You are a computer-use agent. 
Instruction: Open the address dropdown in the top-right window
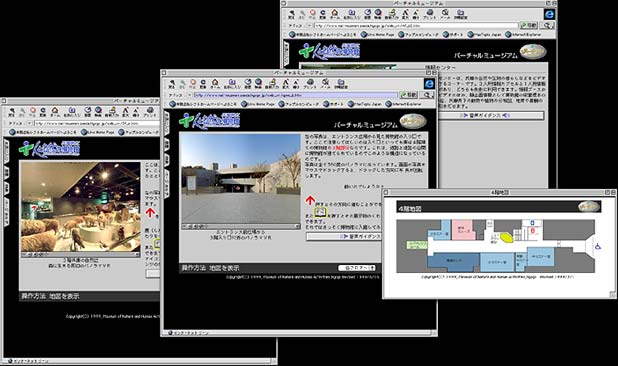pyautogui.click(x=309, y=26)
